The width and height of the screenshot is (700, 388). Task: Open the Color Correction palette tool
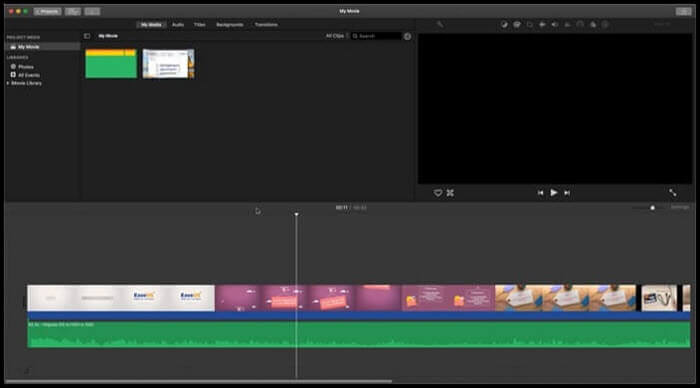click(517, 25)
